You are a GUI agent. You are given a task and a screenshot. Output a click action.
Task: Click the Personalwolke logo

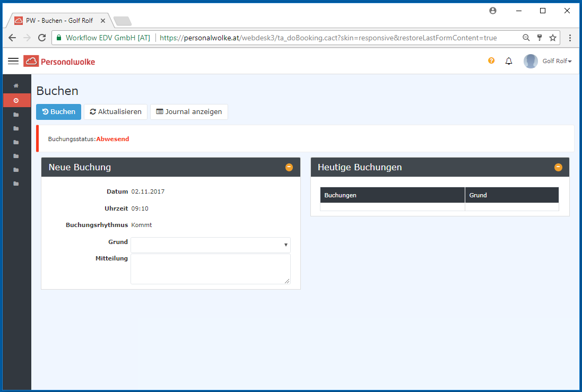[59, 62]
